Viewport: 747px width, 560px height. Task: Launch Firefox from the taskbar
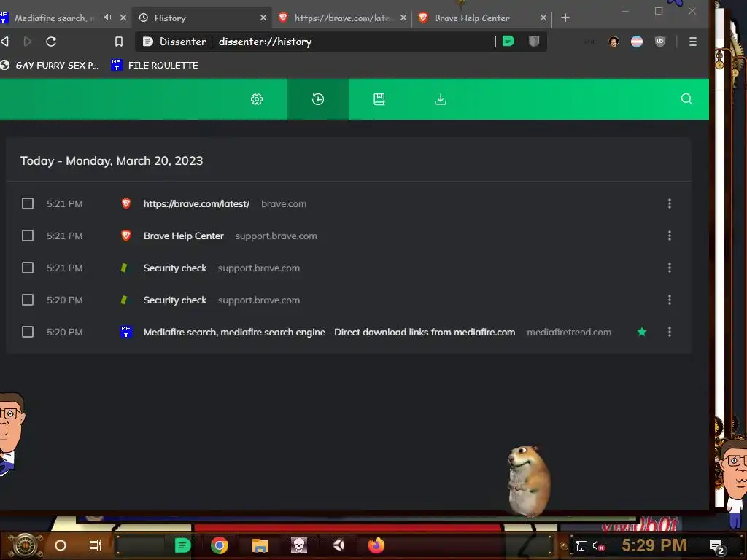[x=376, y=545]
